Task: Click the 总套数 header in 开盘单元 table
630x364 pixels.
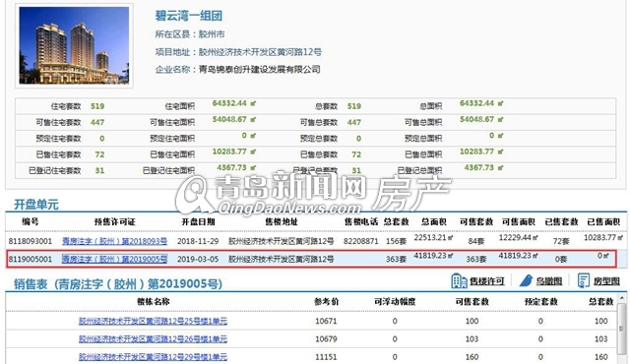Action: click(396, 222)
